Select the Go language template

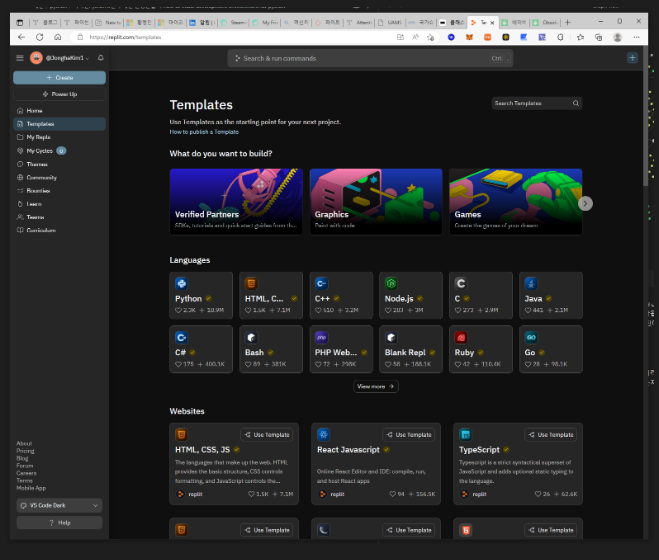pos(551,349)
